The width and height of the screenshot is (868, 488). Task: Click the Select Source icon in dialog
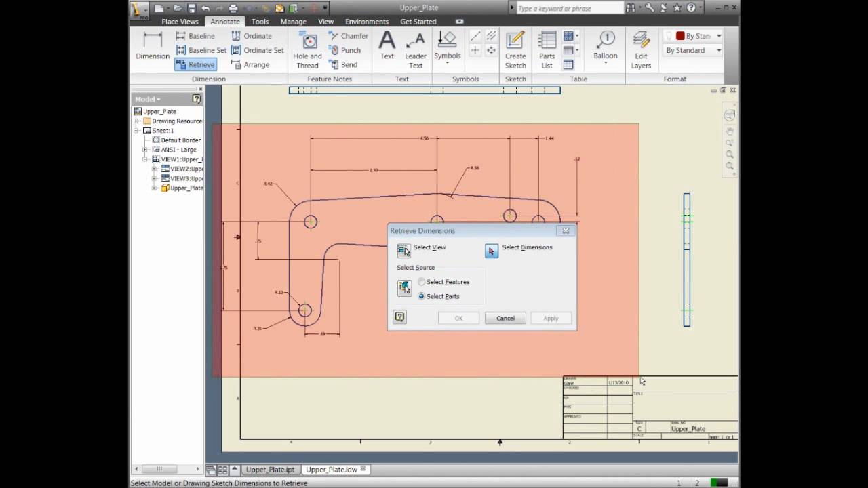coord(404,288)
